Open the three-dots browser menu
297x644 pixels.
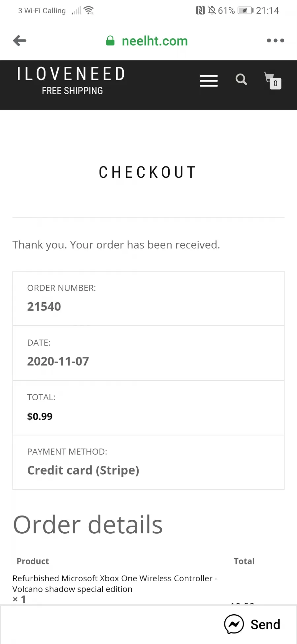(275, 41)
